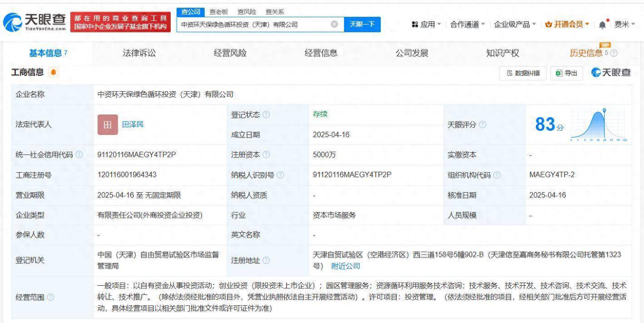Open legal representative 田泽民 link

133,124
